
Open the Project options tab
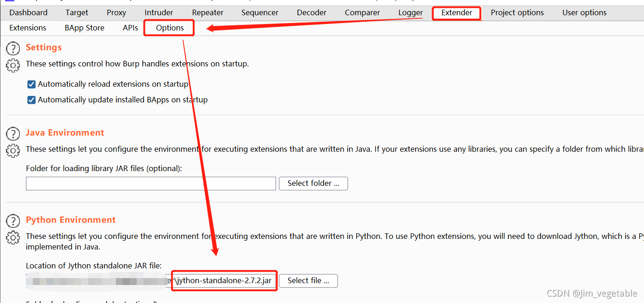click(x=517, y=12)
